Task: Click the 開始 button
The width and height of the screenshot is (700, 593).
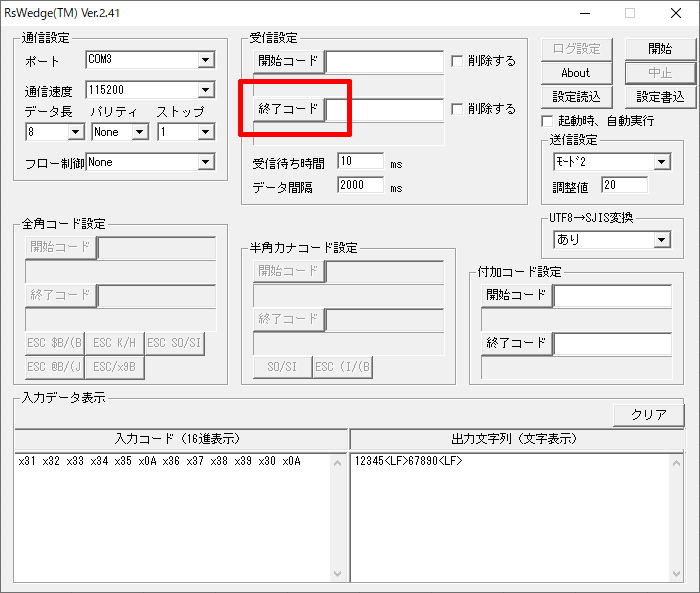Action: tap(660, 49)
